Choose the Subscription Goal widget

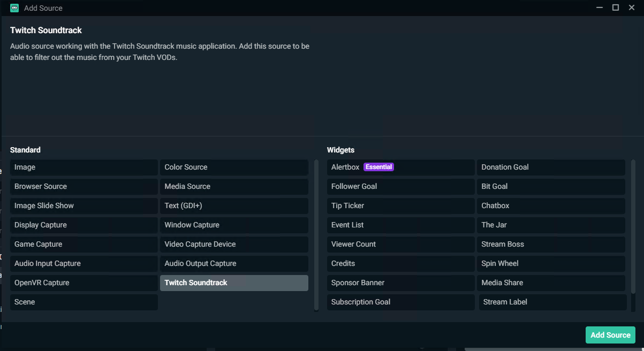click(400, 302)
